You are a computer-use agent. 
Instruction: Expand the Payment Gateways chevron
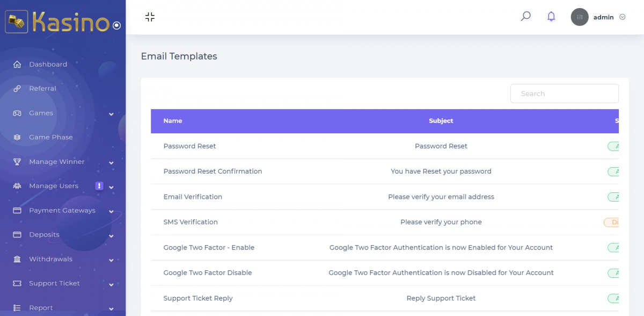[x=111, y=212]
